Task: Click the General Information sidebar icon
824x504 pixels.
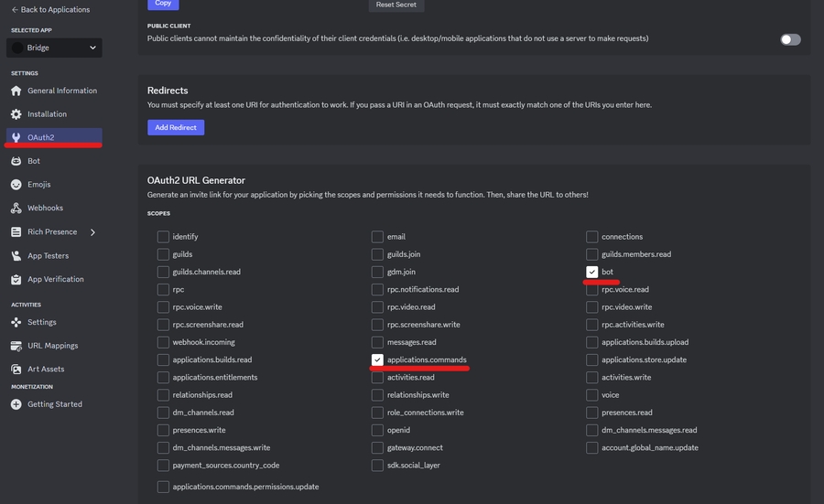Action: point(16,91)
